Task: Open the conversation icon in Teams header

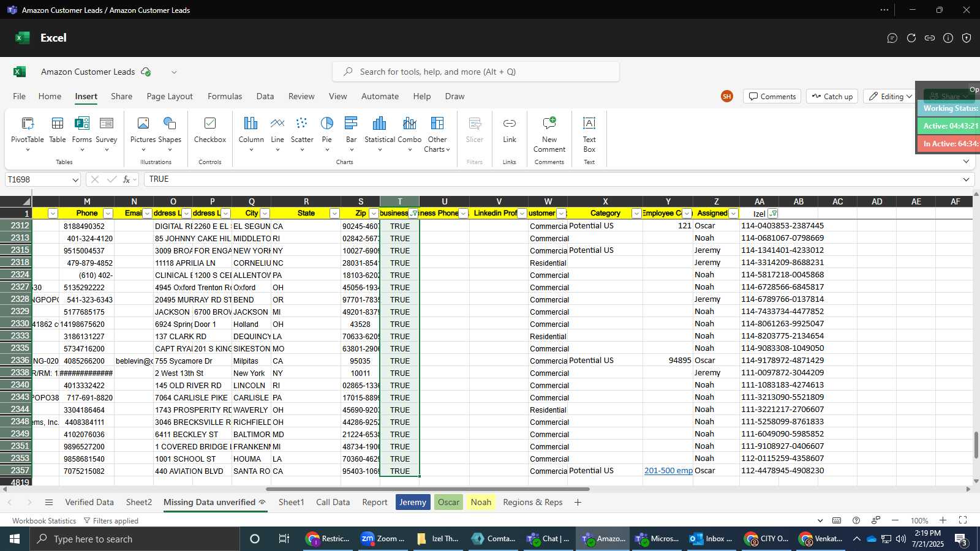Action: pyautogui.click(x=892, y=38)
